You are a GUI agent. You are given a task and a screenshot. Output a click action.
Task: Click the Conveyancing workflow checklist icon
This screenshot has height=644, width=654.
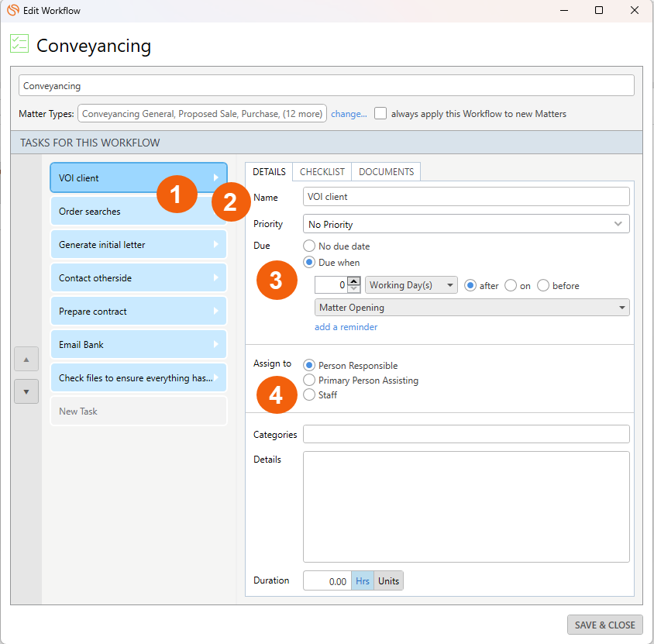19,44
